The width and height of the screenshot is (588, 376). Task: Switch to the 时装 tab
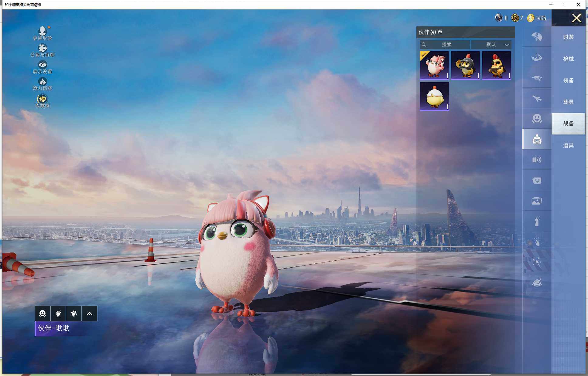pos(568,37)
